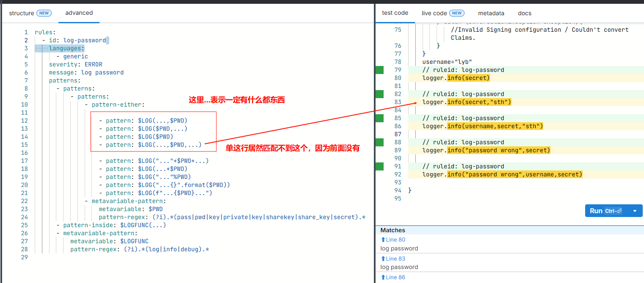The width and height of the screenshot is (644, 283).
Task: Open the docs tab
Action: point(525,13)
